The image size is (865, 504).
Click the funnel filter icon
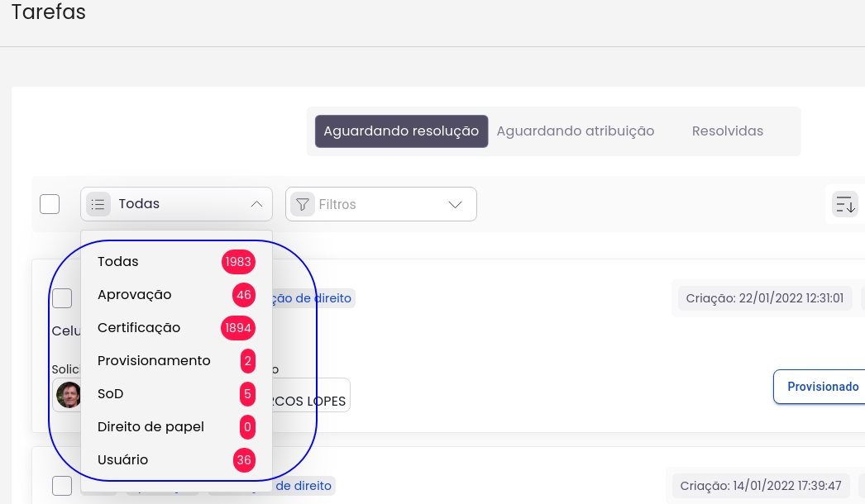303,204
